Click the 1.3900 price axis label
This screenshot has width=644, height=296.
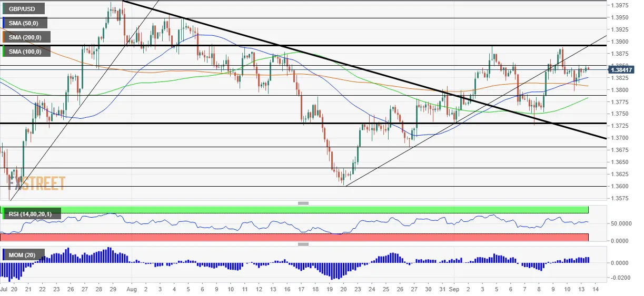(619, 42)
